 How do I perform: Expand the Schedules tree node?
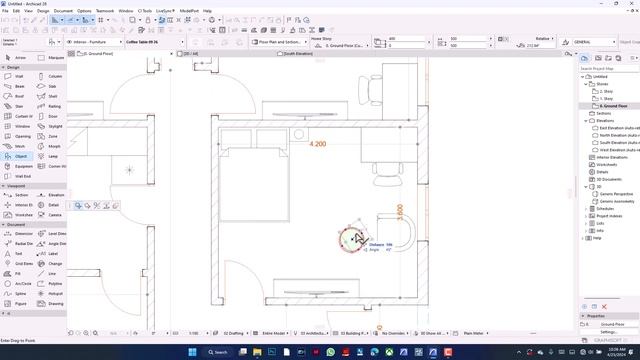click(586, 209)
